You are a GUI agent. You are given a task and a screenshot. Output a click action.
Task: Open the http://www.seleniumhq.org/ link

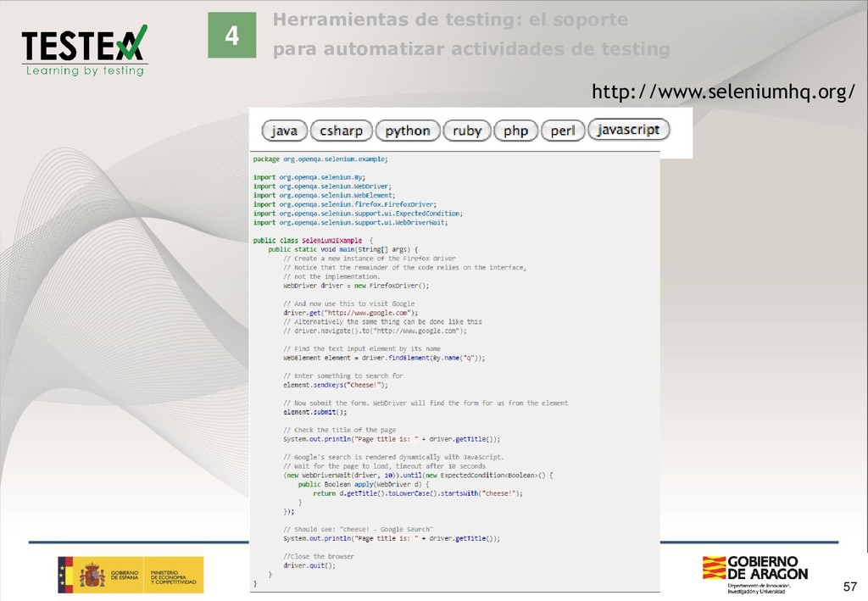[723, 92]
